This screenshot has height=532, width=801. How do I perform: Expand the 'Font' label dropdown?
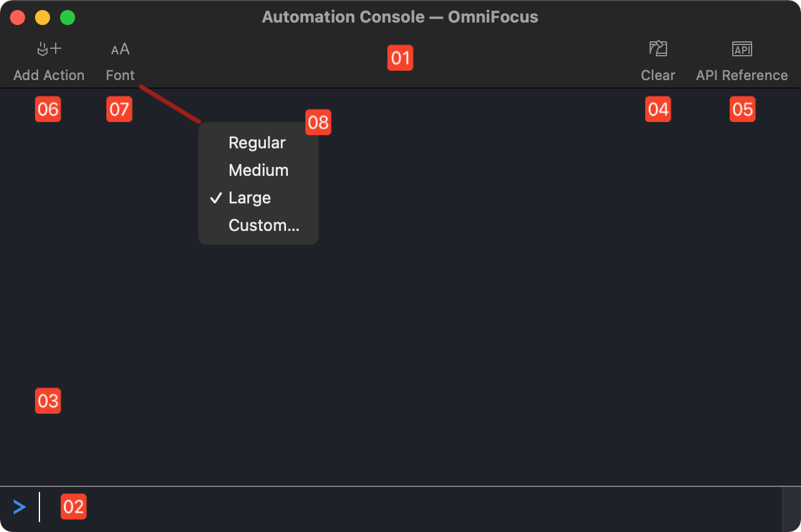[x=120, y=75]
